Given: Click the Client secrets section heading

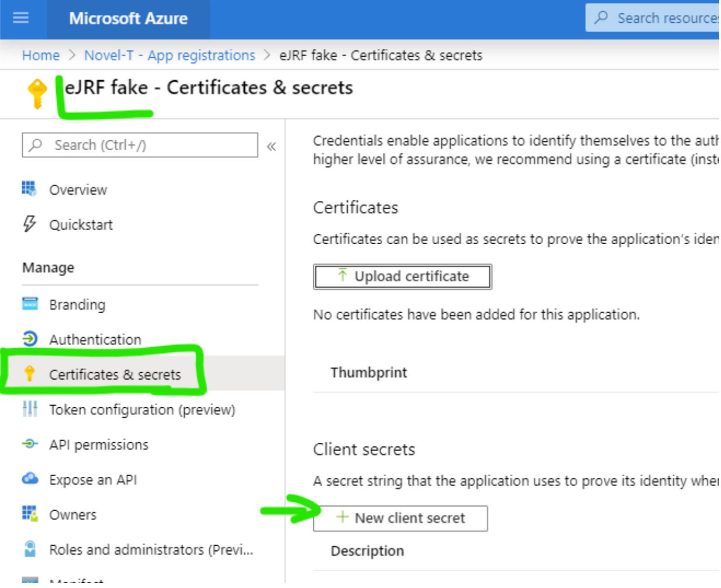Looking at the screenshot, I should pyautogui.click(x=364, y=450).
